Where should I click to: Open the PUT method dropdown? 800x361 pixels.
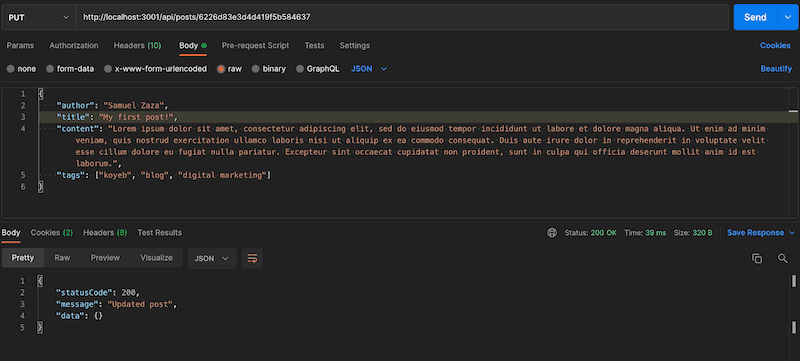point(38,17)
